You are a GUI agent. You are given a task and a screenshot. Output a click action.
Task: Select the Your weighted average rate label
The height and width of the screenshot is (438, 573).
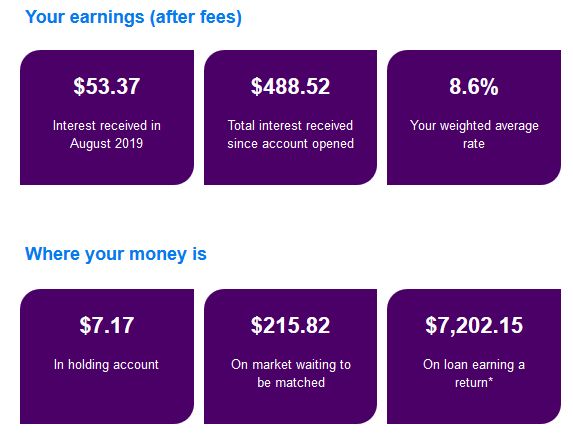point(474,134)
